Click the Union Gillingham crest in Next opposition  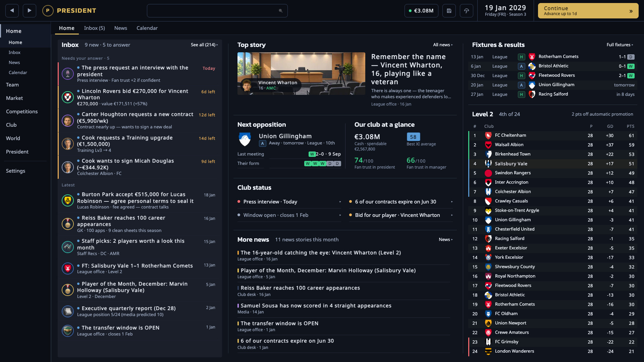click(x=245, y=139)
